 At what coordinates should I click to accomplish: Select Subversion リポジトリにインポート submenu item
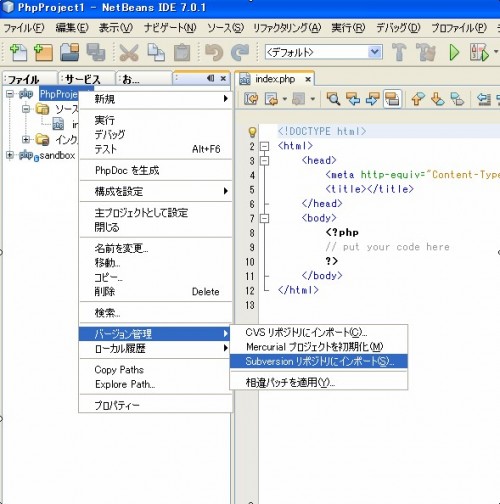tap(319, 361)
